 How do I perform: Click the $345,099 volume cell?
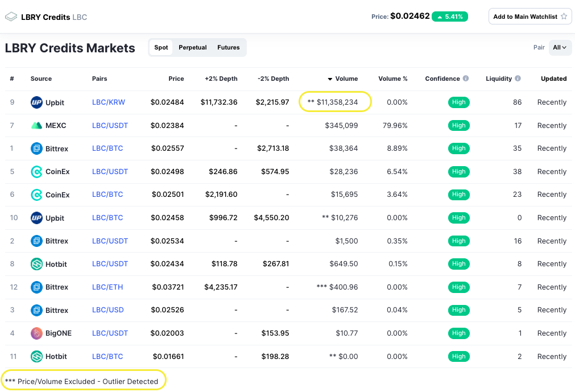point(341,125)
